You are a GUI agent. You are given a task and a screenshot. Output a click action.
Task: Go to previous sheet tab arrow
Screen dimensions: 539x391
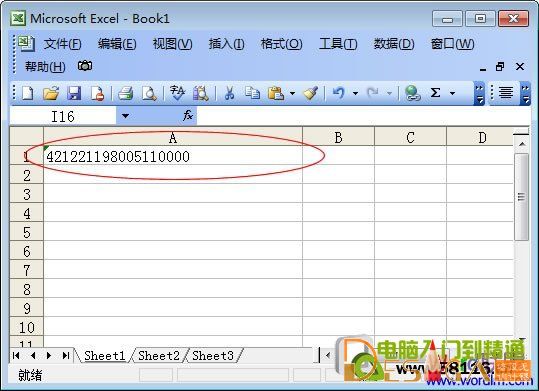[33, 356]
